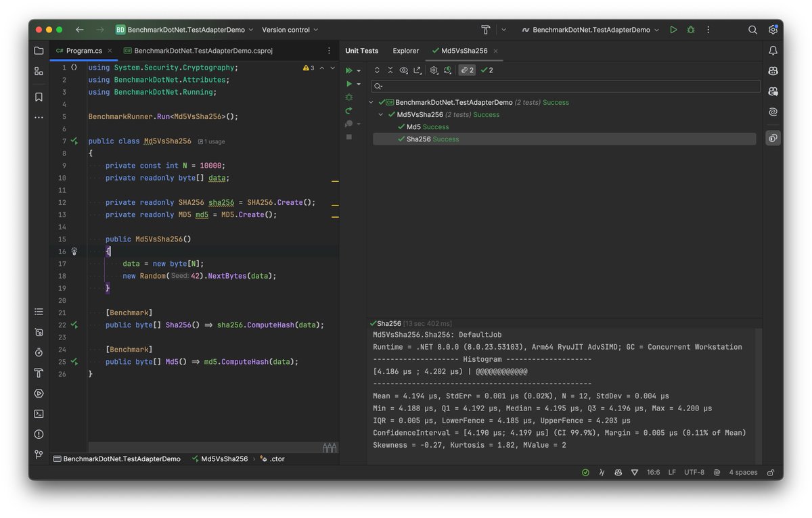The height and width of the screenshot is (518, 812).
Task: Click caret position 16:6 in status bar
Action: point(653,472)
